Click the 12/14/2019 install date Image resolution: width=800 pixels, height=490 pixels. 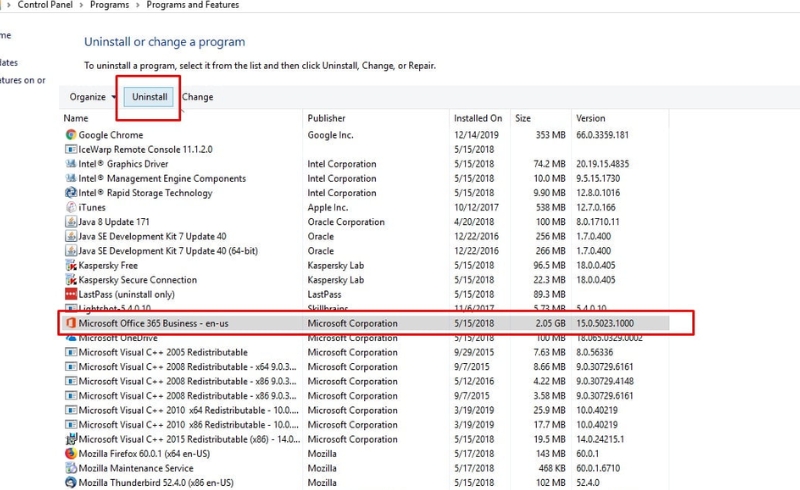(477, 135)
